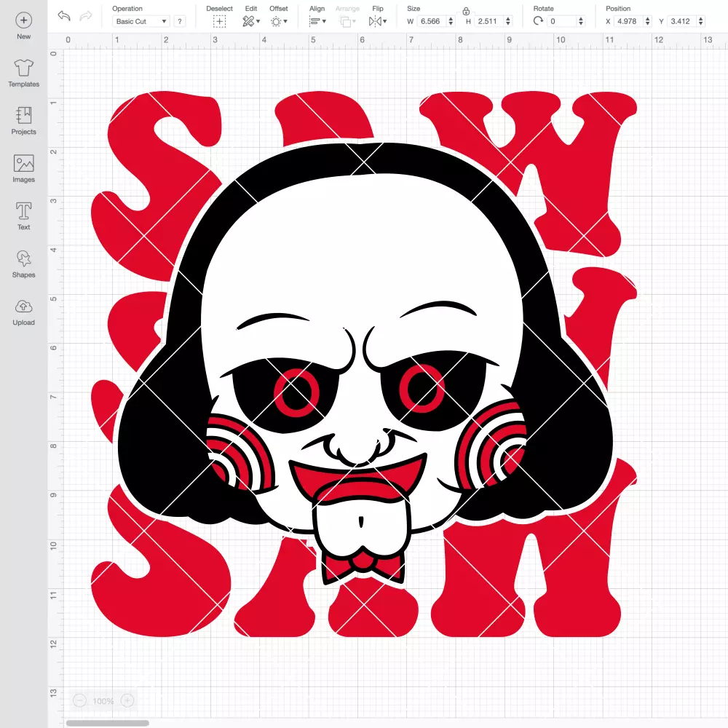The image size is (728, 728).
Task: Create a New project
Action: [x=24, y=26]
